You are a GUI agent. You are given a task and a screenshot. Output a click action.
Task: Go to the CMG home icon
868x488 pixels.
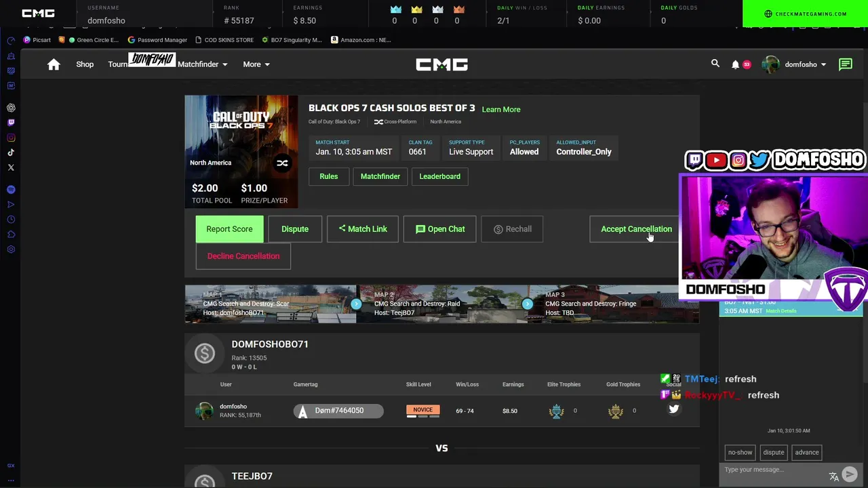[54, 64]
